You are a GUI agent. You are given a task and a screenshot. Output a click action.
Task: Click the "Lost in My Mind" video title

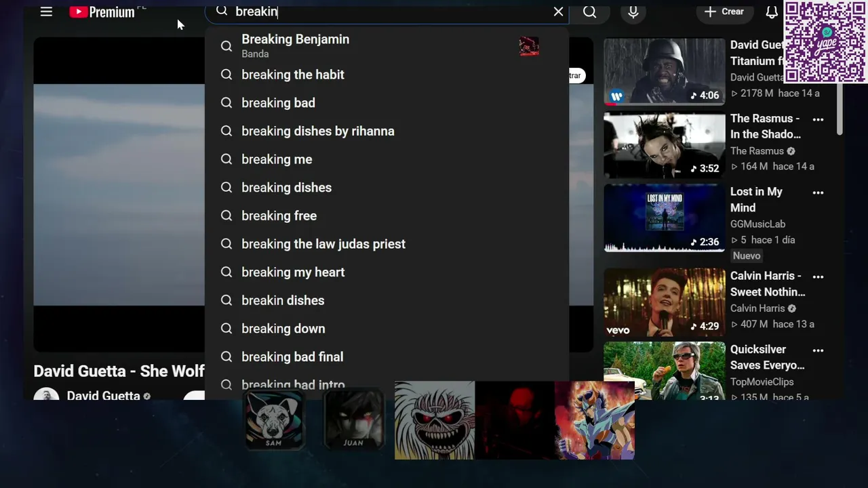[x=756, y=200]
